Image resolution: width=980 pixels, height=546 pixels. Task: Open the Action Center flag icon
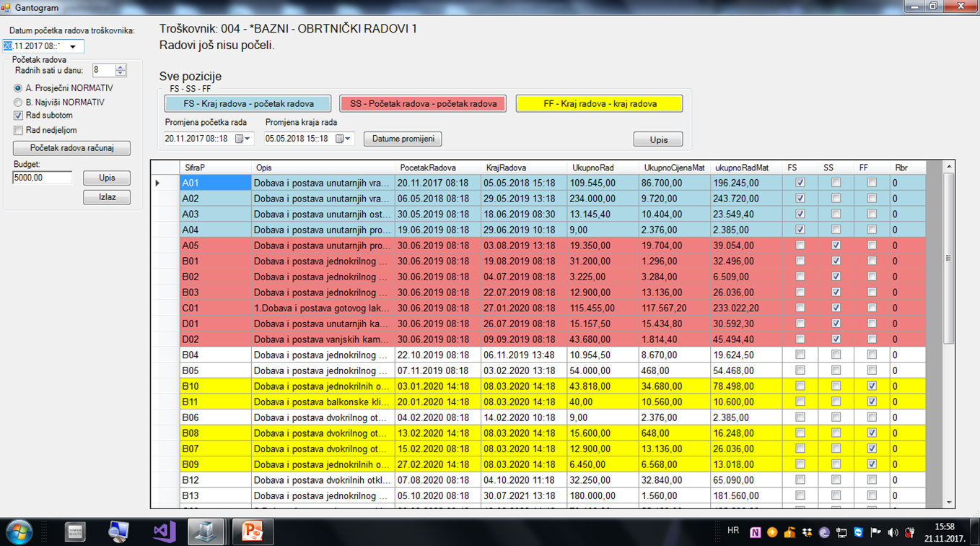point(875,533)
